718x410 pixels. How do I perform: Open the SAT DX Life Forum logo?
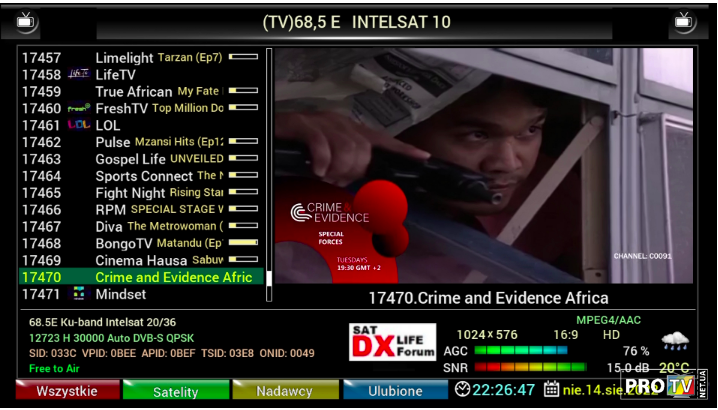pyautogui.click(x=393, y=342)
